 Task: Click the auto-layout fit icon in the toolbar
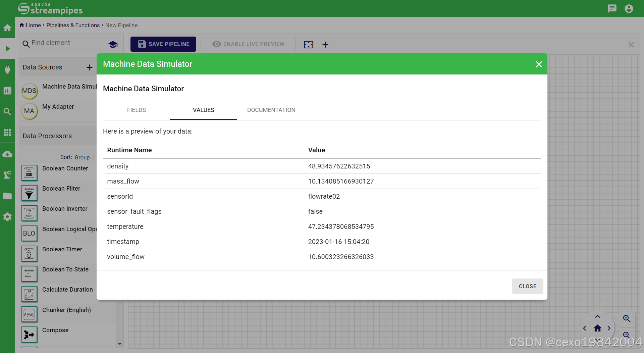pos(309,44)
